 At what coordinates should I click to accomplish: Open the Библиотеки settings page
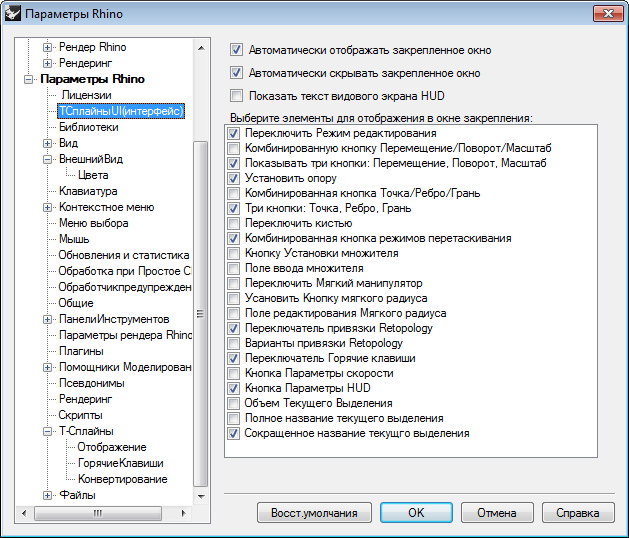[x=89, y=127]
